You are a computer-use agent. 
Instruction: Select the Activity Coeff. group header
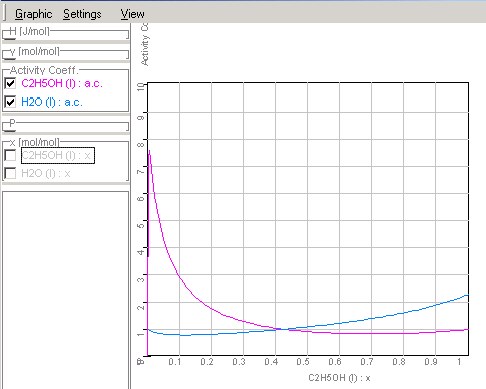pyautogui.click(x=44, y=70)
